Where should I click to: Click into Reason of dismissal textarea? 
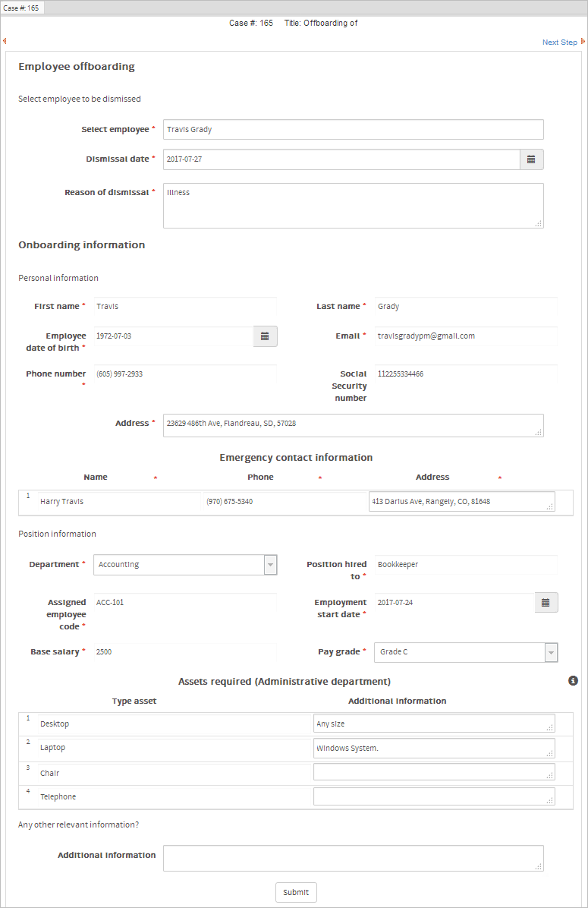pos(353,205)
